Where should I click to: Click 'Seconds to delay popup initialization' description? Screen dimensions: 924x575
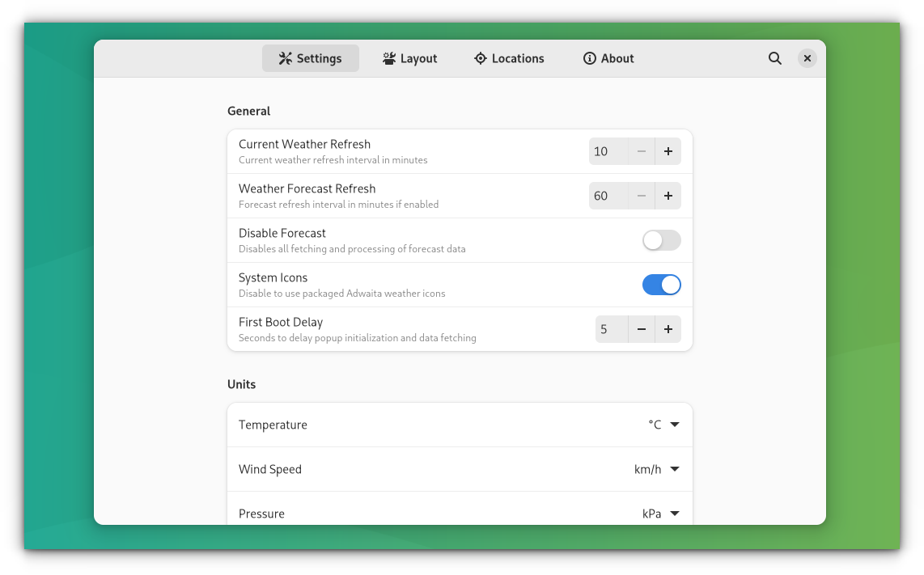[x=357, y=338]
